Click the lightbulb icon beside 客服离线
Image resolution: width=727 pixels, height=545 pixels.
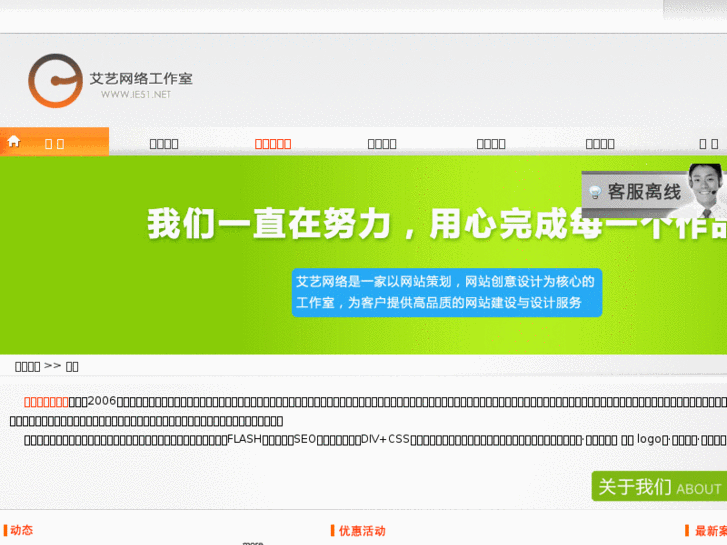click(x=594, y=192)
